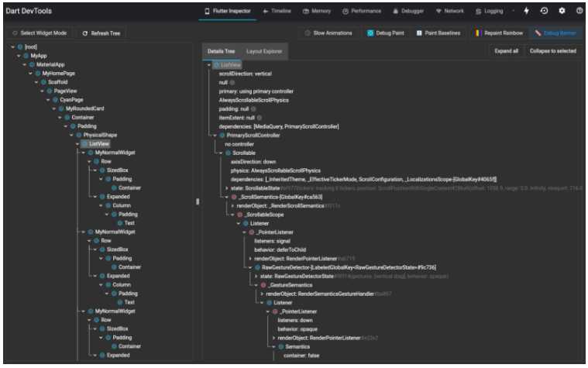Collapse the _ScrollSemantics-[GlobalKey] node
This screenshot has height=368, width=588.
pyautogui.click(x=227, y=198)
